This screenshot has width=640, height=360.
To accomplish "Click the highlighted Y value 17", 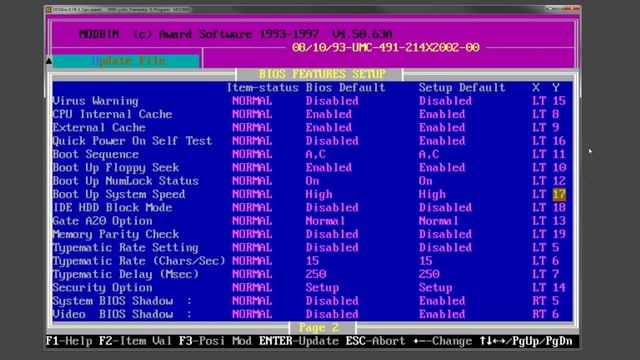I will click(x=559, y=194).
